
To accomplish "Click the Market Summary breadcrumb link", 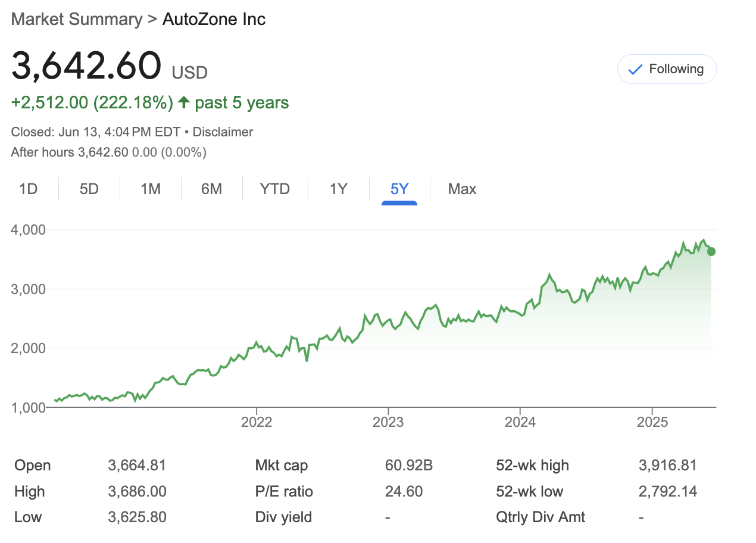I will click(77, 19).
